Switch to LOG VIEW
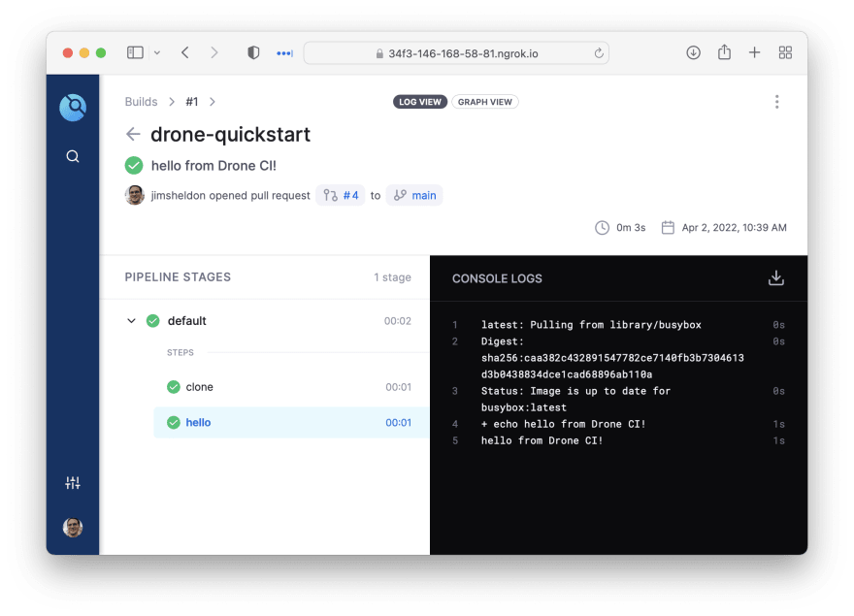The height and width of the screenshot is (616, 854). click(420, 102)
